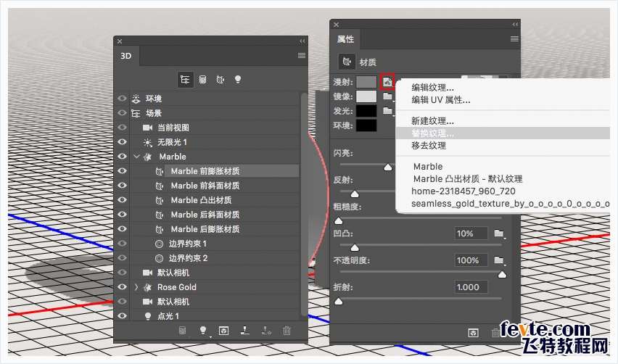
Task: Open the 属性 tab
Action: (345, 39)
